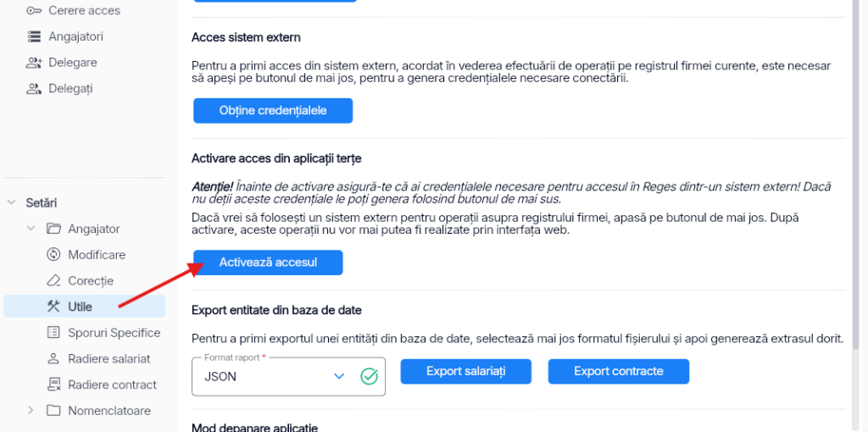Click the tools icon beside Utile
868x432 pixels.
click(x=53, y=307)
